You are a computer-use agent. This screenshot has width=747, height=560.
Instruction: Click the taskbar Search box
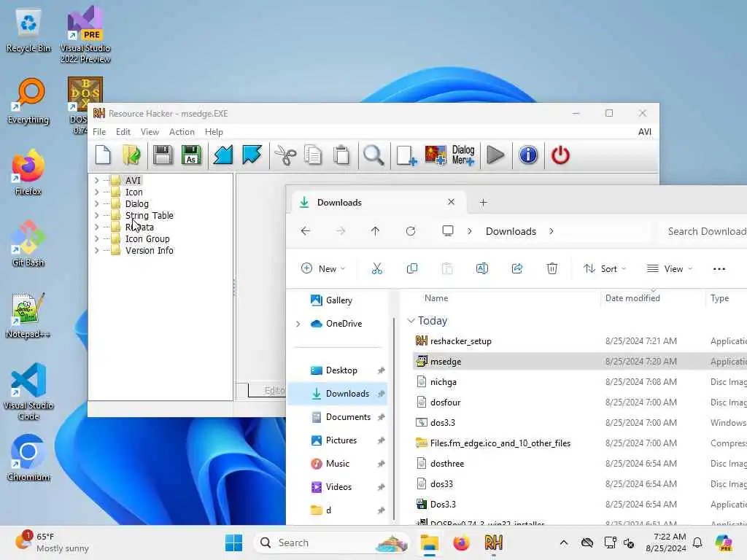[x=332, y=542]
